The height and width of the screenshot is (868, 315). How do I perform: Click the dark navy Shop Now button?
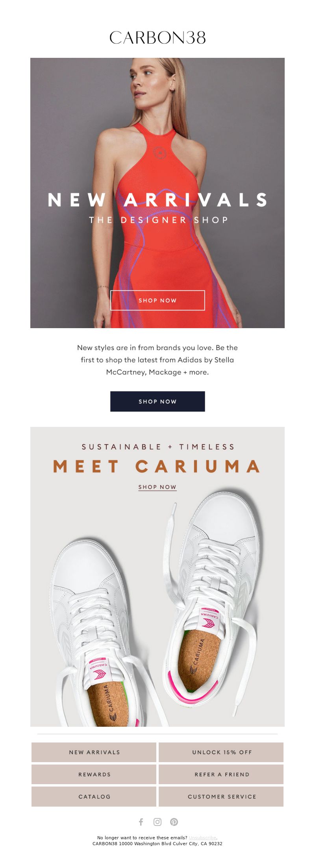[157, 401]
